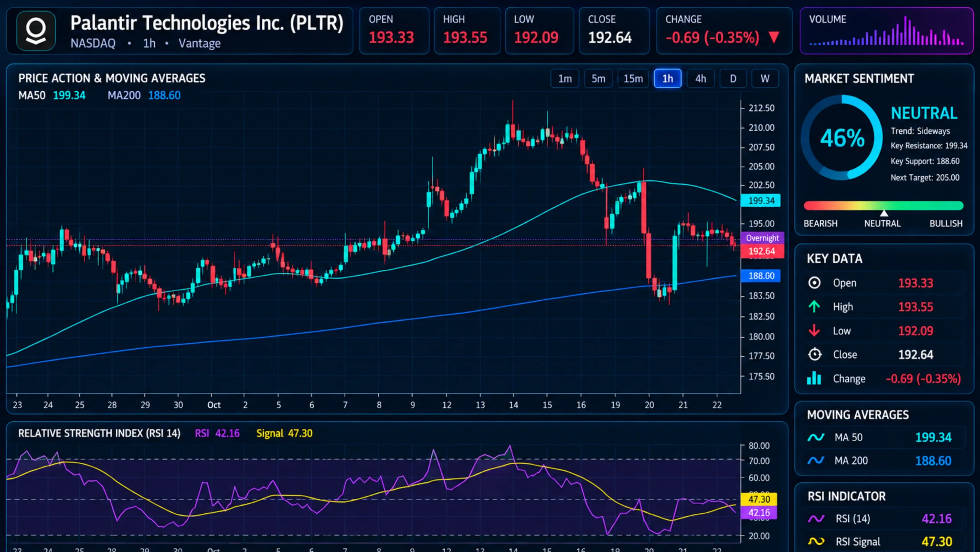This screenshot has height=552, width=980.
Task: Select the active 1h timeframe
Action: click(668, 79)
